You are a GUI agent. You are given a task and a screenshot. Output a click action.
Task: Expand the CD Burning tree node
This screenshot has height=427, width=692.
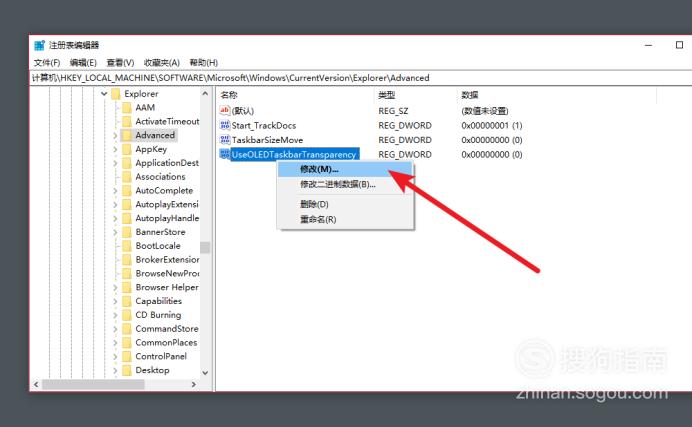(x=116, y=315)
